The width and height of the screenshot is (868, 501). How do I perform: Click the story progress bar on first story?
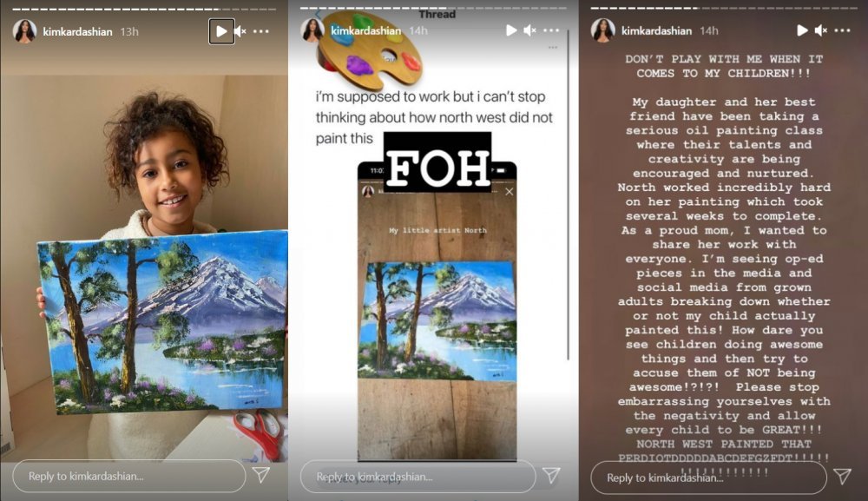click(144, 9)
